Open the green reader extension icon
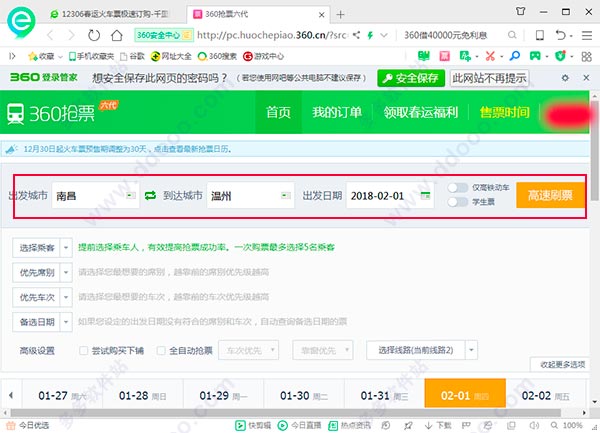600x433 pixels. 424,56
